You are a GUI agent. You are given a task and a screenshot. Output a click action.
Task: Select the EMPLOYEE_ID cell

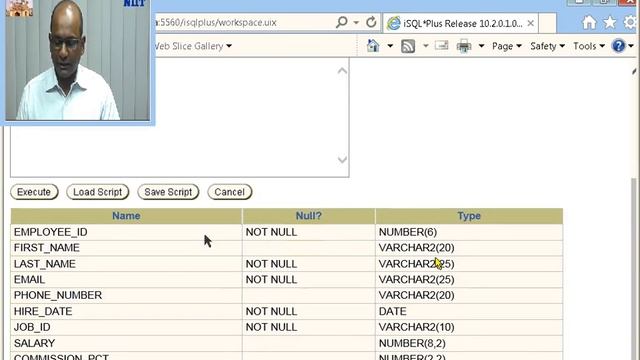tap(126, 232)
